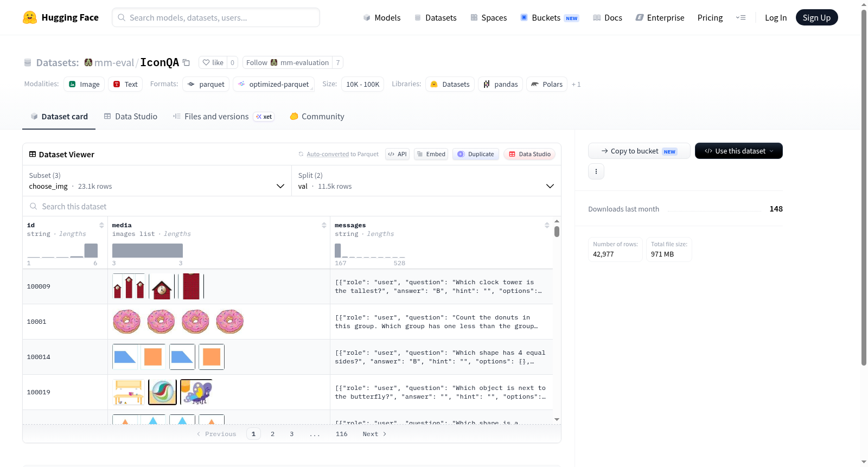Filter by the Datasets library tag
868x467 pixels.
[x=450, y=84]
